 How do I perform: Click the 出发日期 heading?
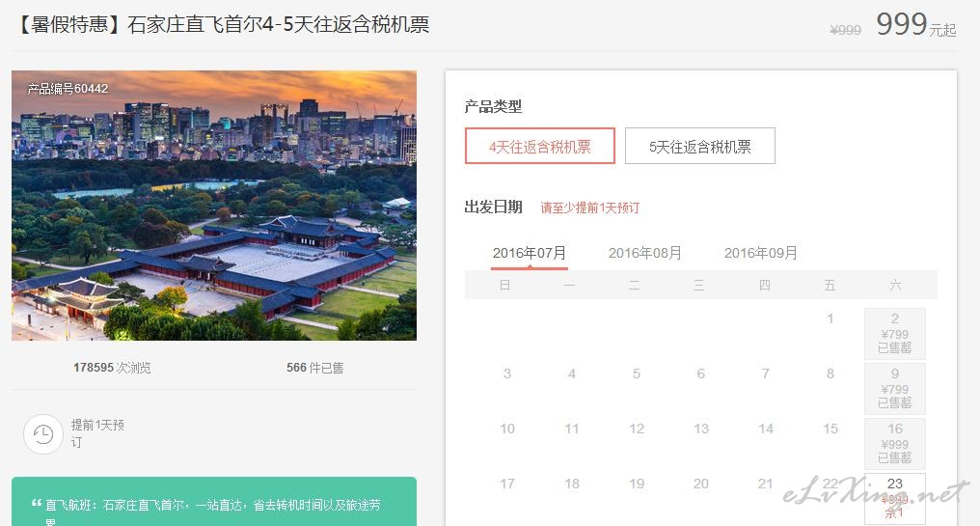pyautogui.click(x=493, y=208)
